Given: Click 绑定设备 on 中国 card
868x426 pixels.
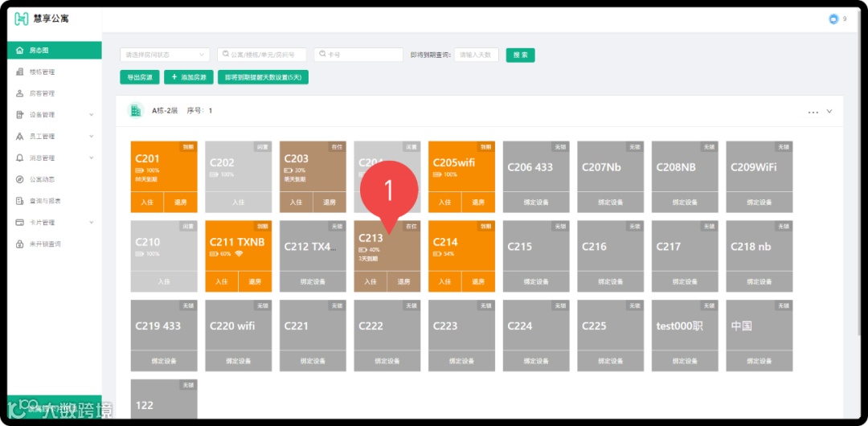Looking at the screenshot, I should [759, 361].
